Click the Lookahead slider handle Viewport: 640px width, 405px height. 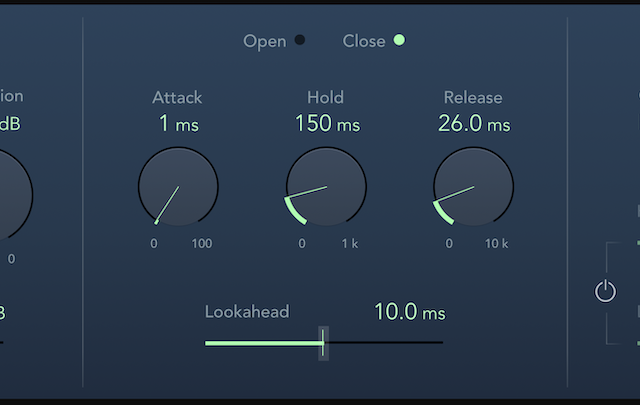click(323, 343)
